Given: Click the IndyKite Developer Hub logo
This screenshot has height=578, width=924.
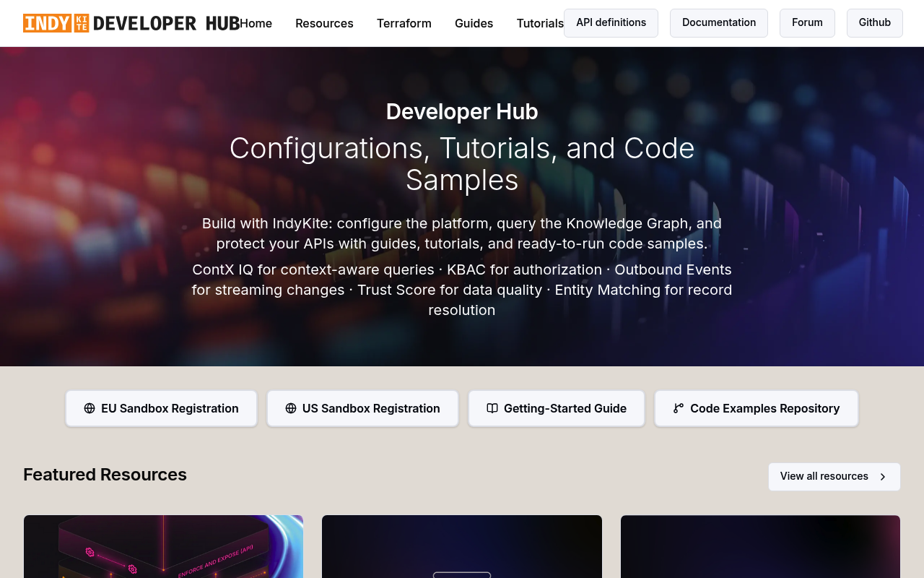Looking at the screenshot, I should pos(131,23).
